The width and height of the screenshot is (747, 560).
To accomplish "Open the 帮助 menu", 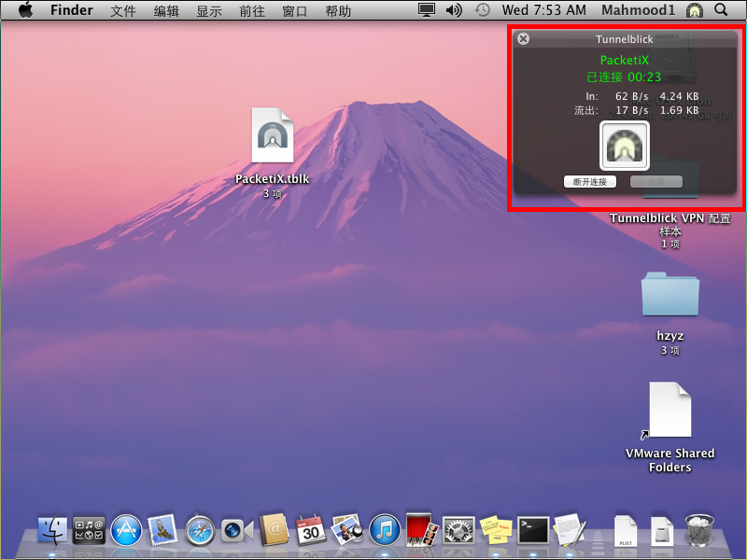I will [338, 10].
